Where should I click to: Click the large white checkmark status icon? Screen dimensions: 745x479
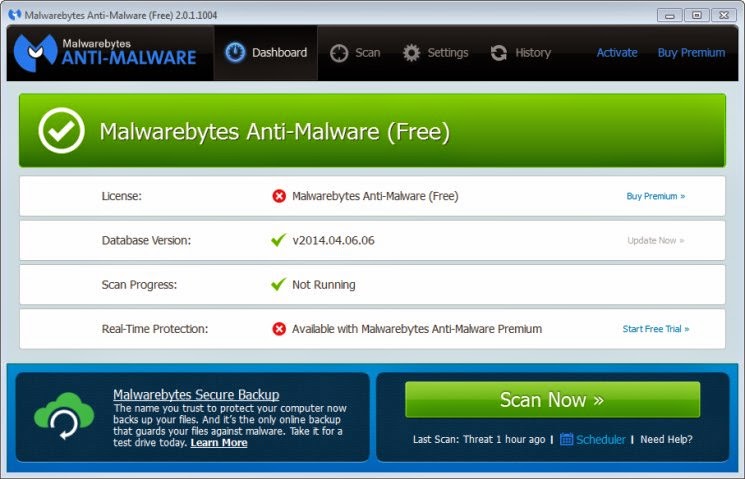point(61,131)
